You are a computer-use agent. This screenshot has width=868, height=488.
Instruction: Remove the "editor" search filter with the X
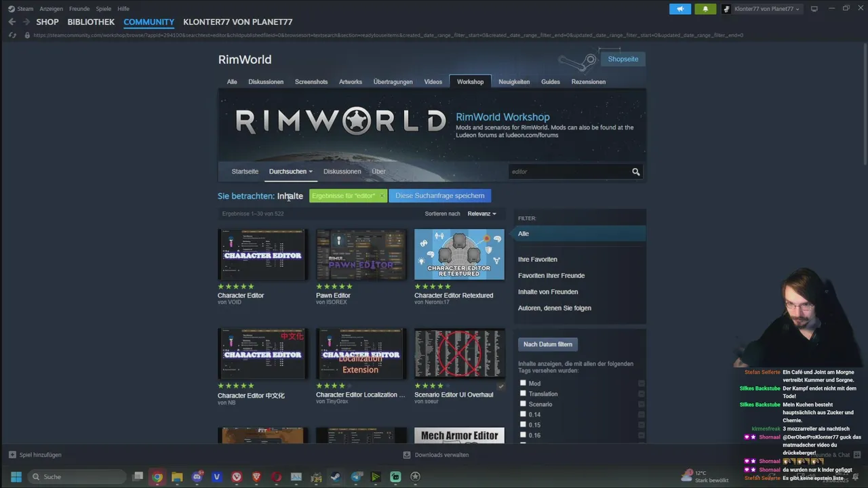point(382,196)
